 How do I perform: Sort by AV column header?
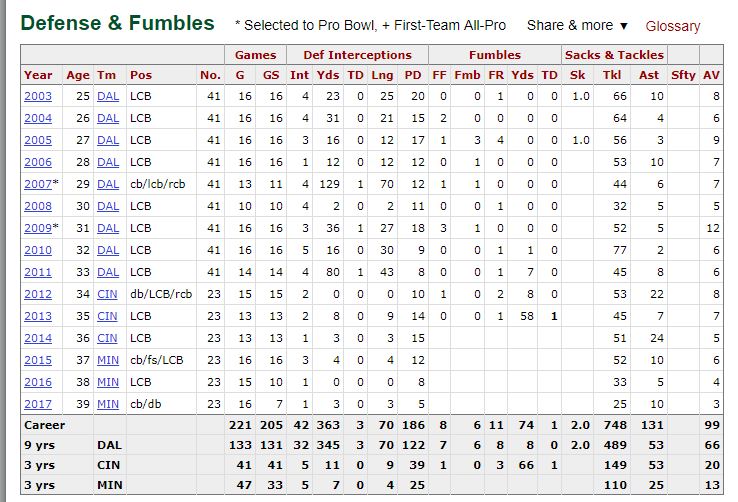tap(711, 75)
